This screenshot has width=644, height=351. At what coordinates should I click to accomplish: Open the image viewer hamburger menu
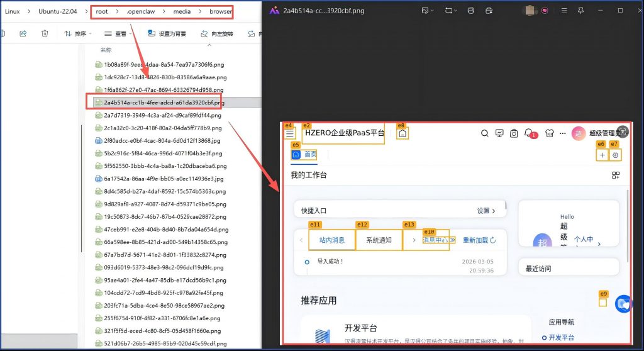click(563, 11)
